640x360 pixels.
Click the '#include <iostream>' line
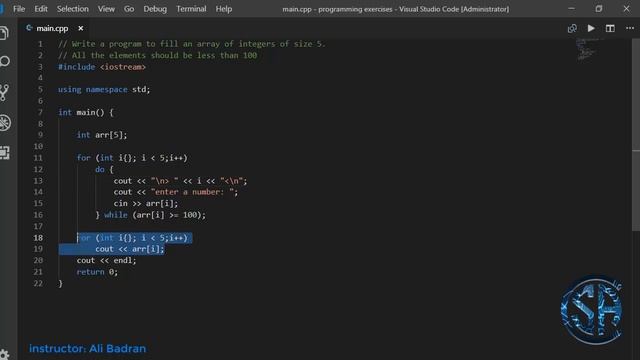tap(102, 67)
